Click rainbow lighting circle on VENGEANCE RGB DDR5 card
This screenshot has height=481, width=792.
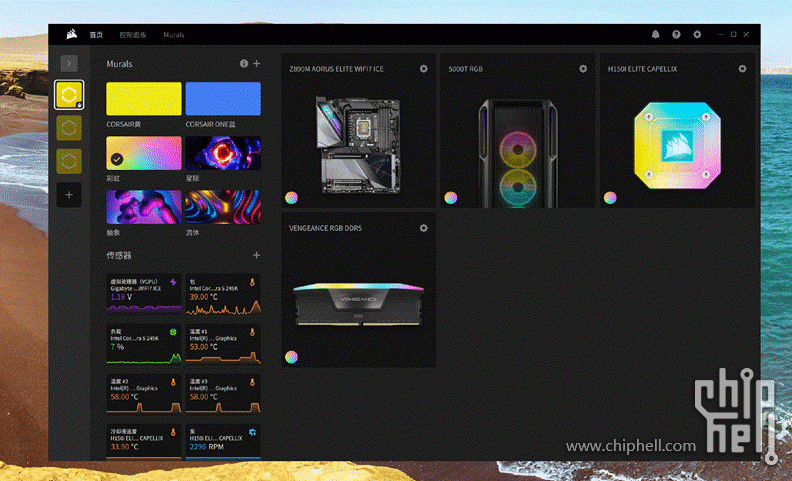pyautogui.click(x=291, y=357)
